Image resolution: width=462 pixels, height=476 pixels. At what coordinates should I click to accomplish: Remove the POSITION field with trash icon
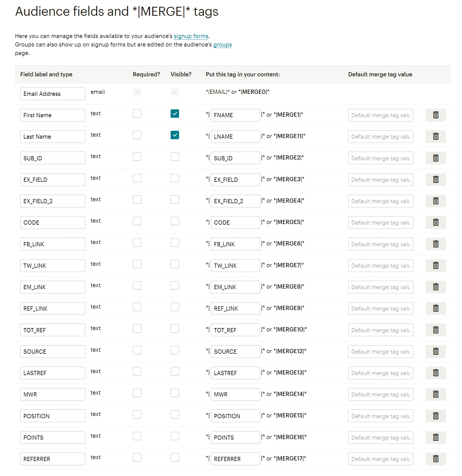[x=435, y=416]
